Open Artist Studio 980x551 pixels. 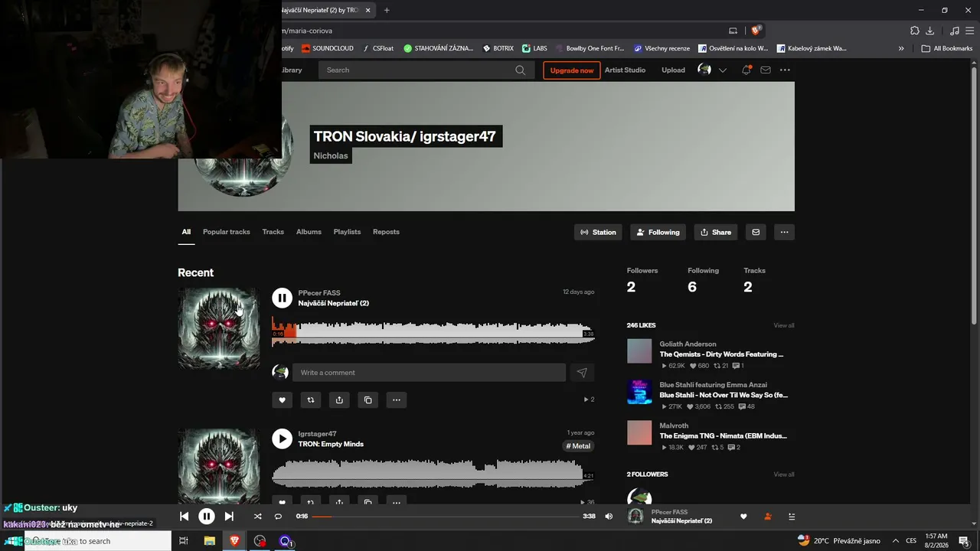[625, 70]
